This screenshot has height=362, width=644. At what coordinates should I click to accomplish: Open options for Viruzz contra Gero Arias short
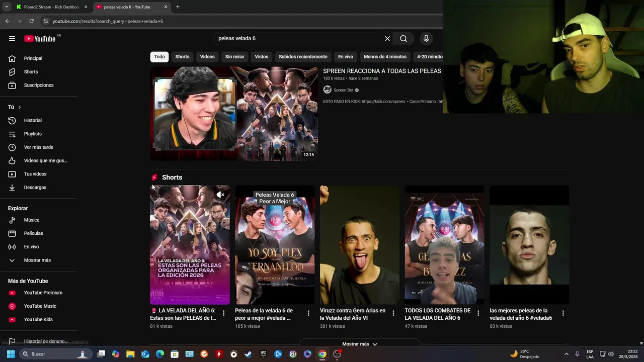[x=393, y=313]
